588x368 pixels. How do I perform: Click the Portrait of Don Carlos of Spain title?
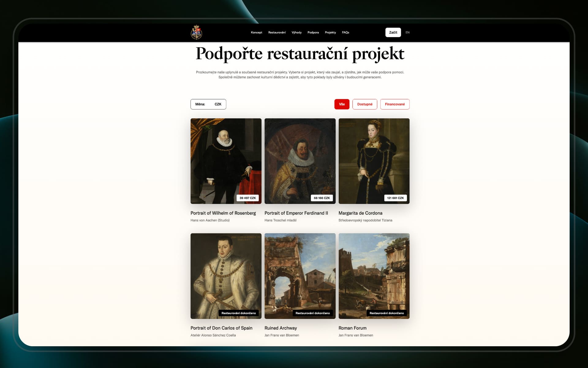tap(221, 328)
